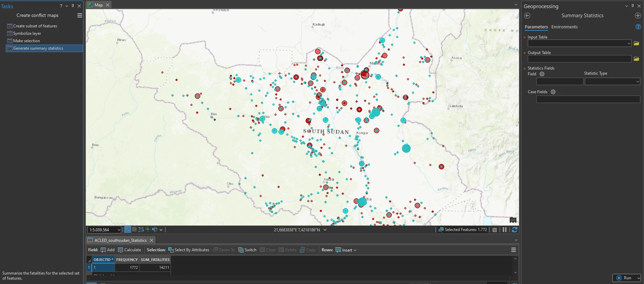This screenshot has width=644, height=284.
Task: Expand the Input Table dropdown list
Action: click(628, 43)
